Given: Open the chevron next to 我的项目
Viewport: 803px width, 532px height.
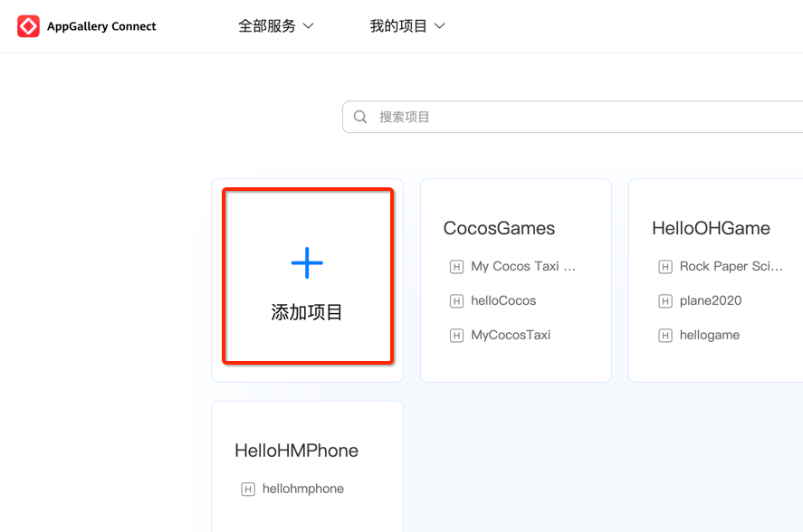Looking at the screenshot, I should pyautogui.click(x=441, y=25).
